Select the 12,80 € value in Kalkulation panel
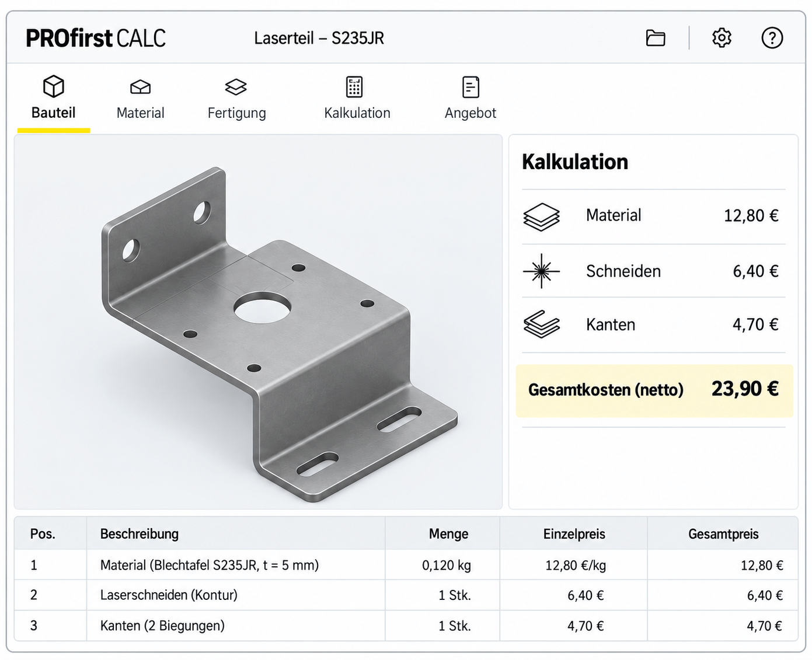 (x=751, y=216)
